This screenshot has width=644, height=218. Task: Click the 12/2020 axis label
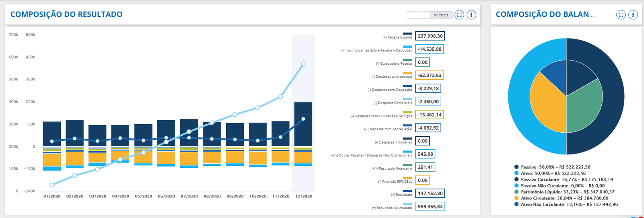(x=304, y=196)
